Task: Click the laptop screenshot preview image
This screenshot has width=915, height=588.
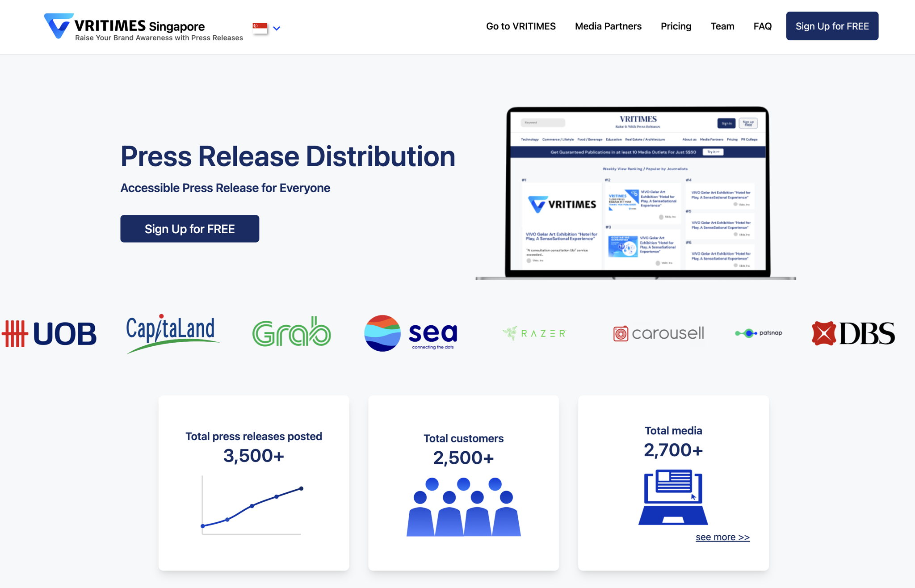Action: coord(636,193)
